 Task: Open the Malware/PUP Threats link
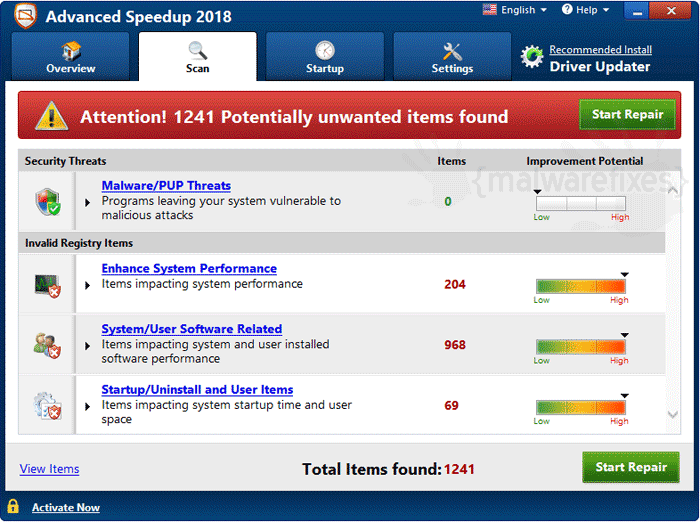pyautogui.click(x=166, y=185)
